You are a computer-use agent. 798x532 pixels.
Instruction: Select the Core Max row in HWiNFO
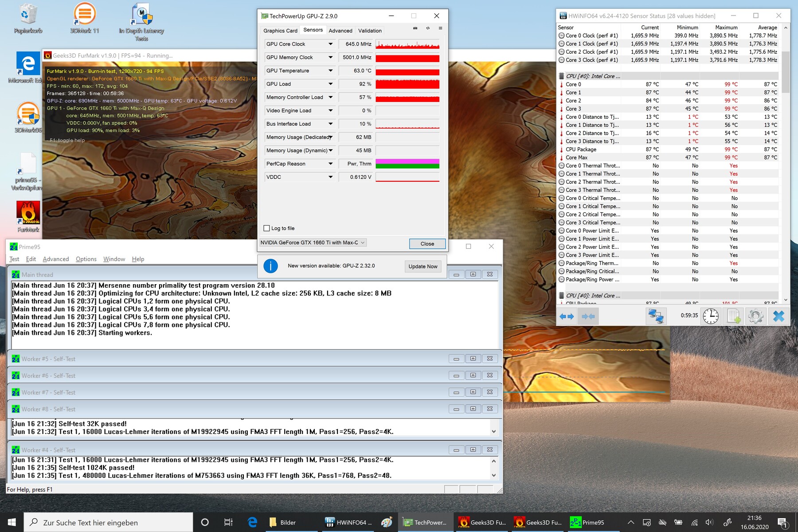point(668,157)
